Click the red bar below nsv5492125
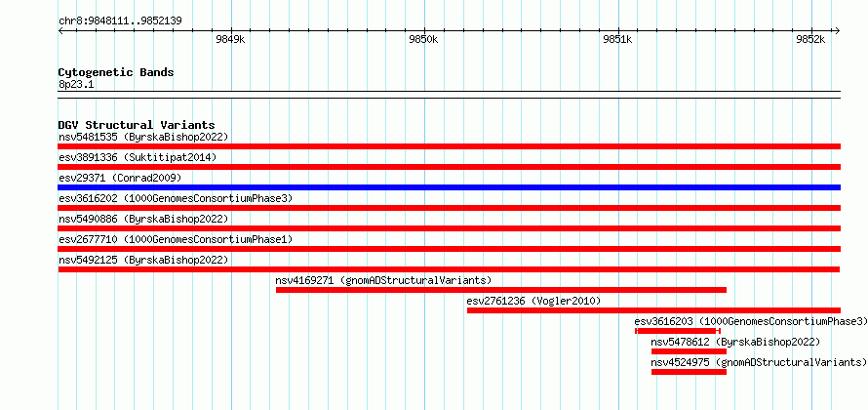The height and width of the screenshot is (410, 868). tap(449, 269)
